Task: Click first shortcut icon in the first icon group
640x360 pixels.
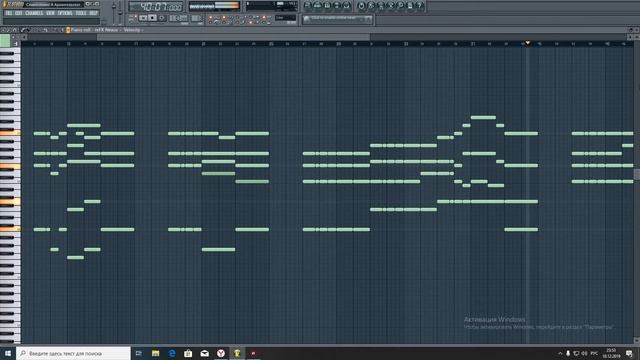Action: pyautogui.click(x=308, y=5)
